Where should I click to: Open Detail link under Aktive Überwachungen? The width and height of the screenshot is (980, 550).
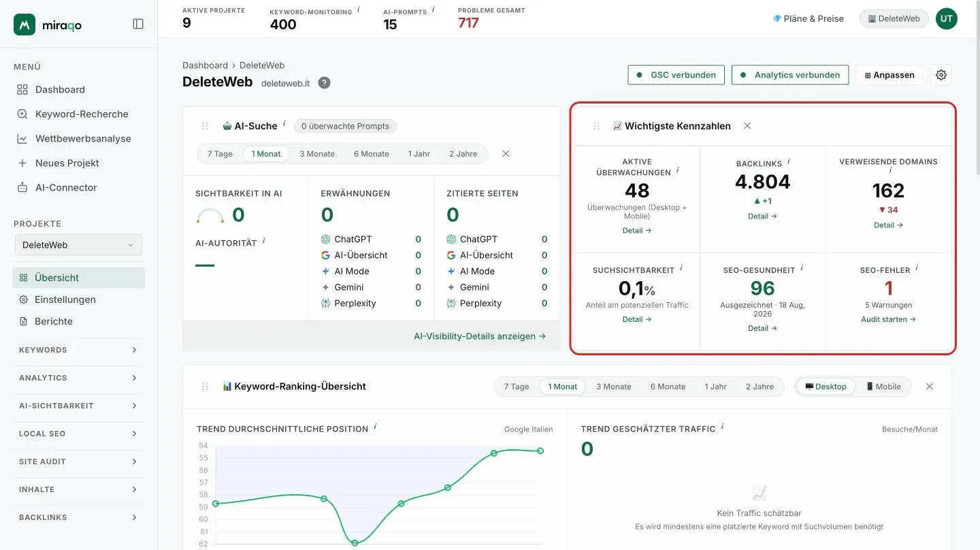637,230
